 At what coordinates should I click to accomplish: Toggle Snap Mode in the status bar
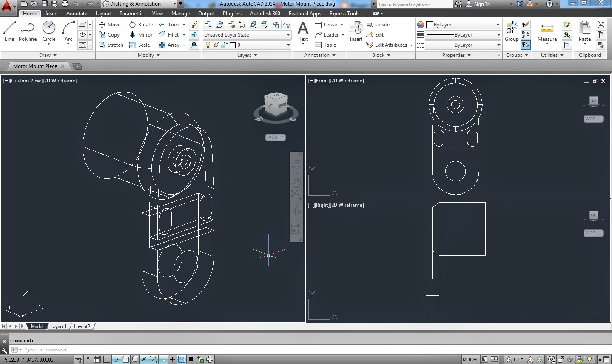[88, 359]
